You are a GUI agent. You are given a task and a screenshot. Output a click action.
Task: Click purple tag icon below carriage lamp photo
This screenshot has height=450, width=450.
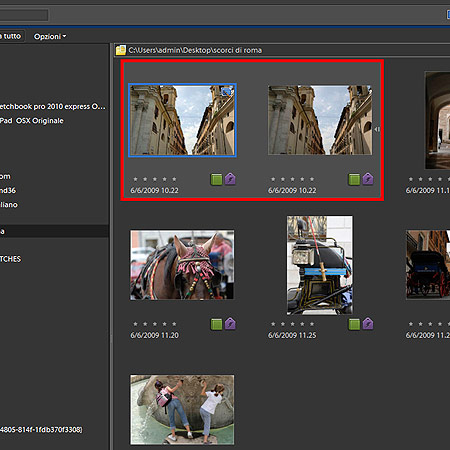(368, 324)
